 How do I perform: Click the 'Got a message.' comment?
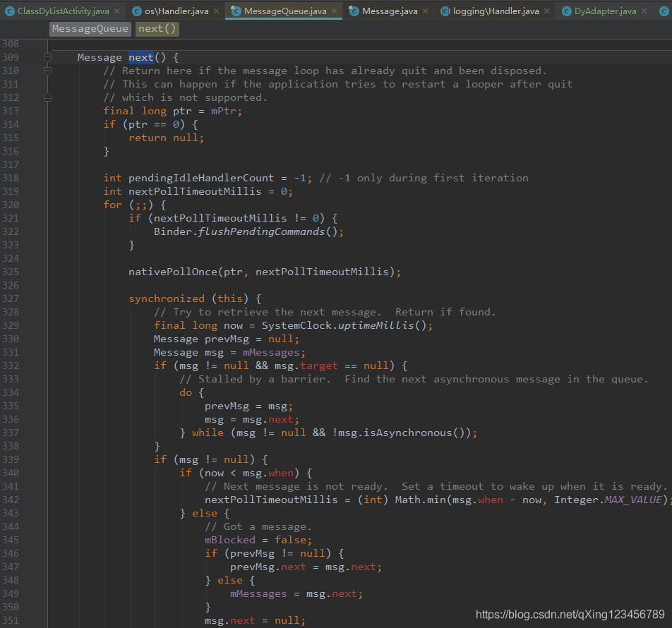(x=258, y=526)
